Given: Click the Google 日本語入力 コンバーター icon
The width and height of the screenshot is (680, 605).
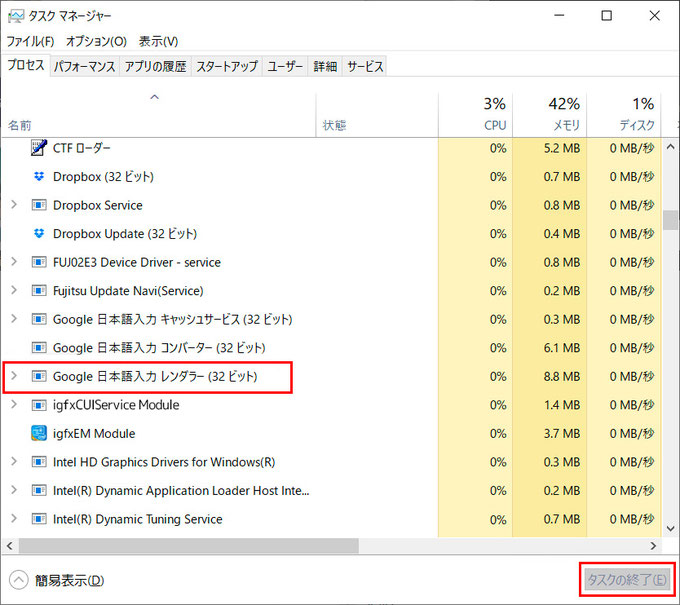Looking at the screenshot, I should coord(39,347).
